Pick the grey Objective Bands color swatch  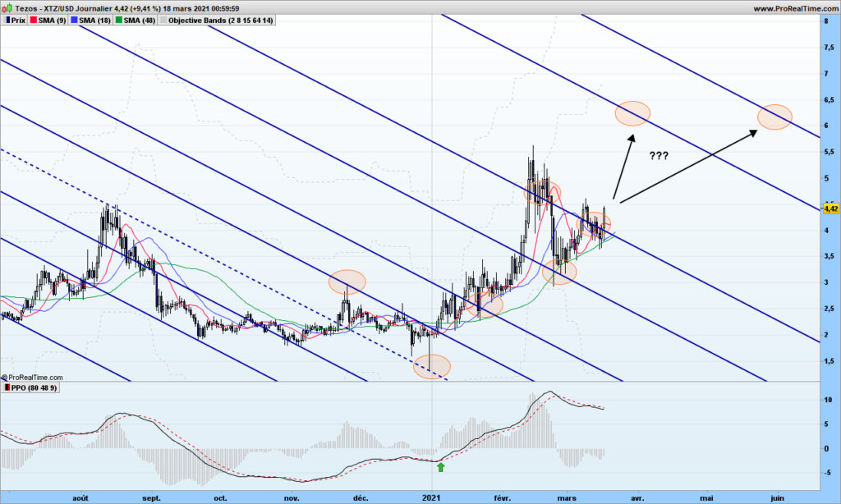coord(163,21)
